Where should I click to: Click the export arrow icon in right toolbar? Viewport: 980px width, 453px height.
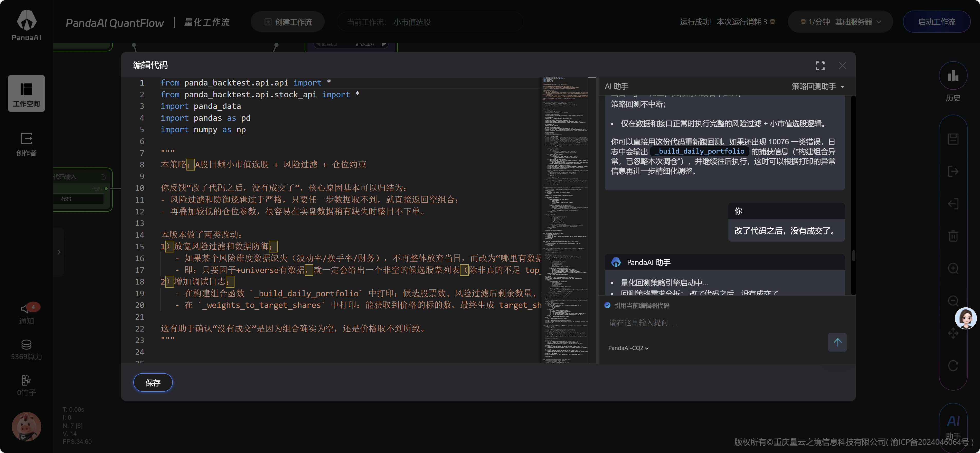click(953, 171)
